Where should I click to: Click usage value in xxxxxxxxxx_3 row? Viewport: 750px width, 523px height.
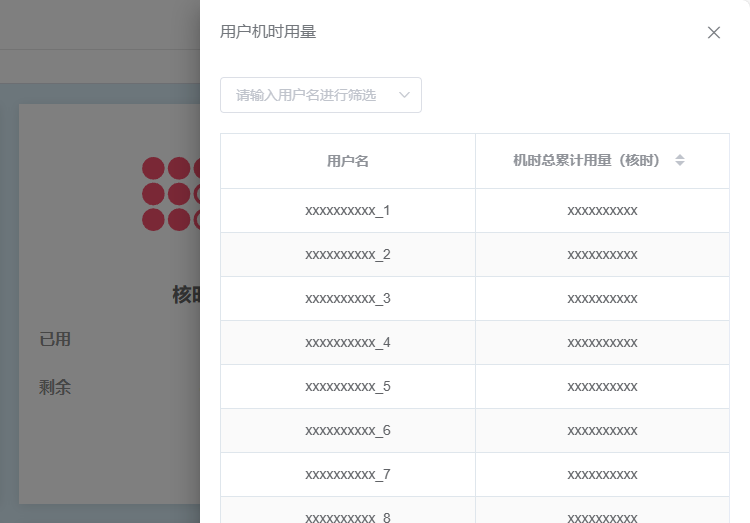click(x=602, y=299)
